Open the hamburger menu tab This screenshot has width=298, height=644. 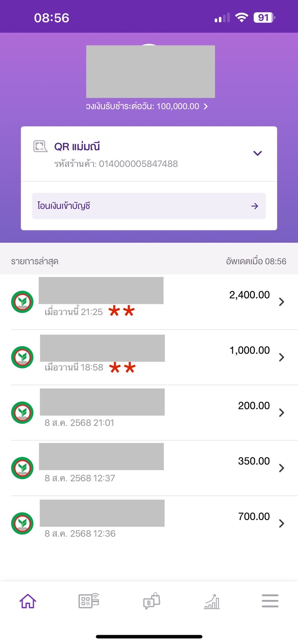(270, 601)
